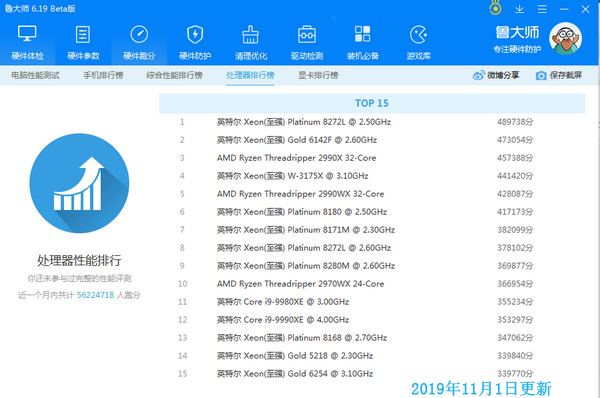Click the score 369877分
This screenshot has height=398, width=600.
[x=515, y=266]
